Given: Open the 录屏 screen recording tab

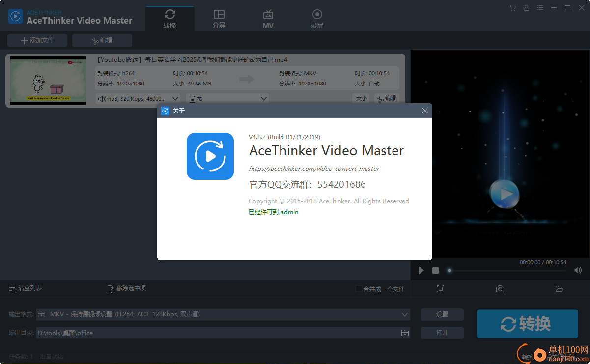Looking at the screenshot, I should 317,19.
